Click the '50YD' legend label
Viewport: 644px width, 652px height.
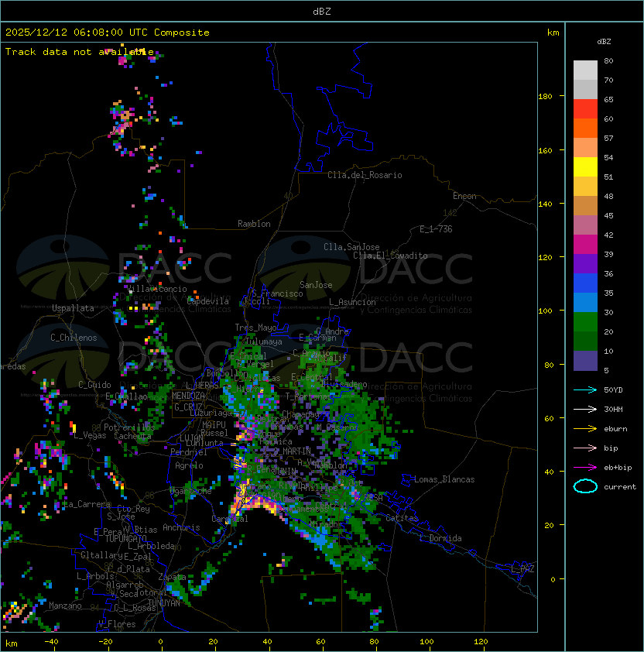tap(613, 389)
